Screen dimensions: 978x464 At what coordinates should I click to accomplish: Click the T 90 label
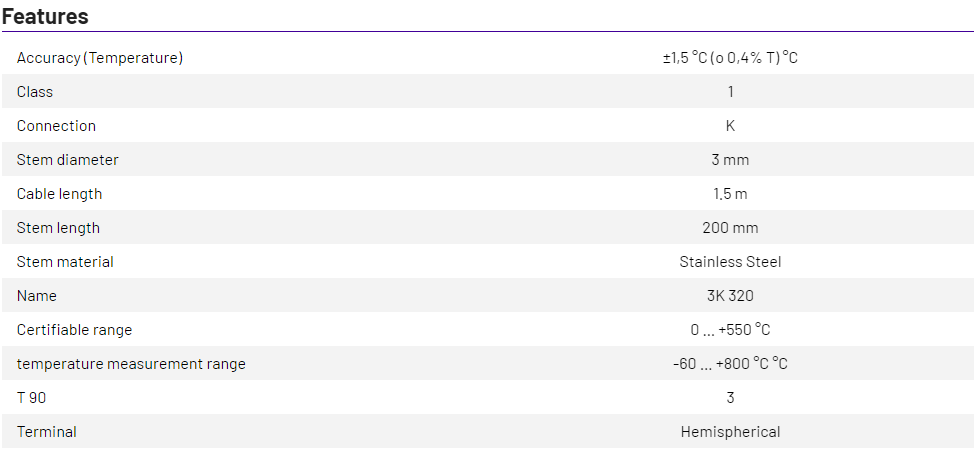31,398
